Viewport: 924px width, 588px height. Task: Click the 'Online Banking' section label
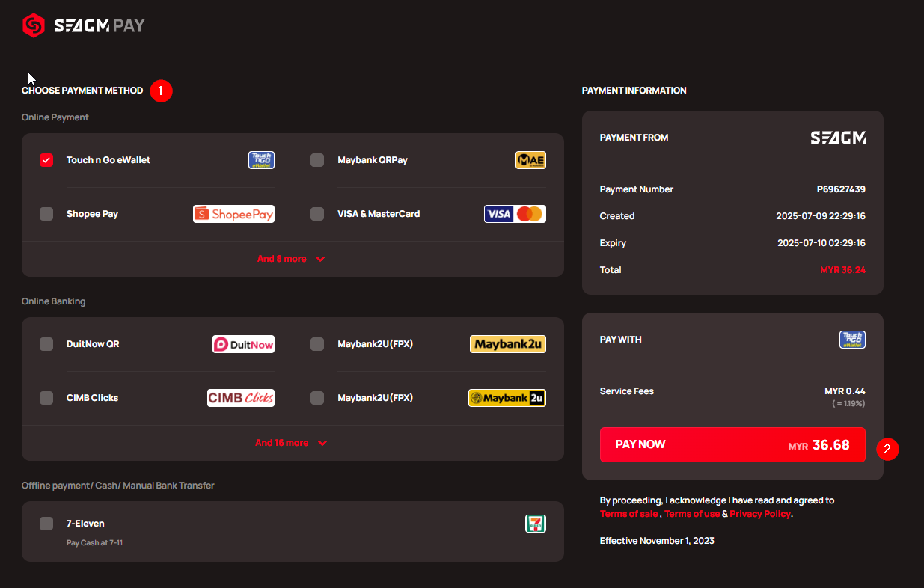point(54,301)
